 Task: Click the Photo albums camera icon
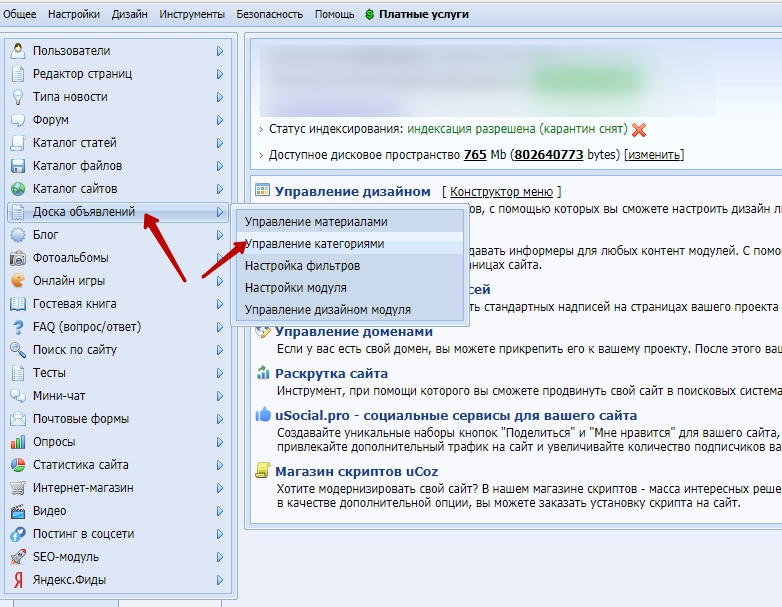[18, 258]
